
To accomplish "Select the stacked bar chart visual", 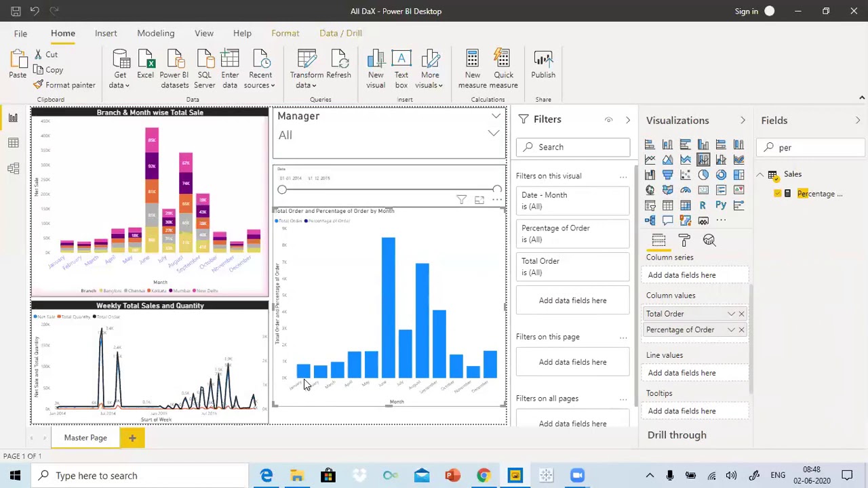I will pos(650,144).
